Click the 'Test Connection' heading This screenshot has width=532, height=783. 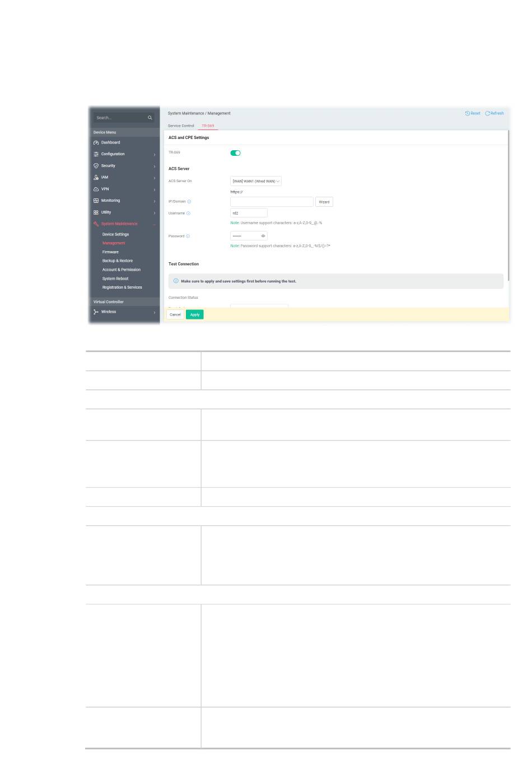point(184,264)
